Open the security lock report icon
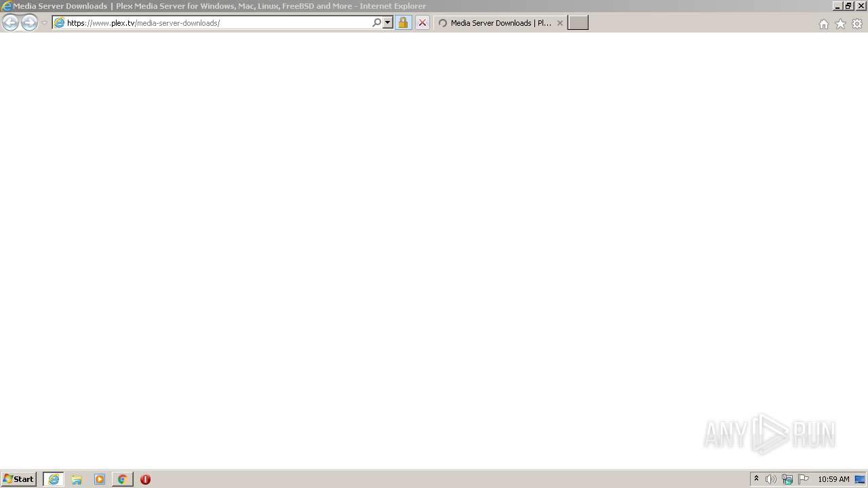The image size is (868, 488). [x=403, y=23]
